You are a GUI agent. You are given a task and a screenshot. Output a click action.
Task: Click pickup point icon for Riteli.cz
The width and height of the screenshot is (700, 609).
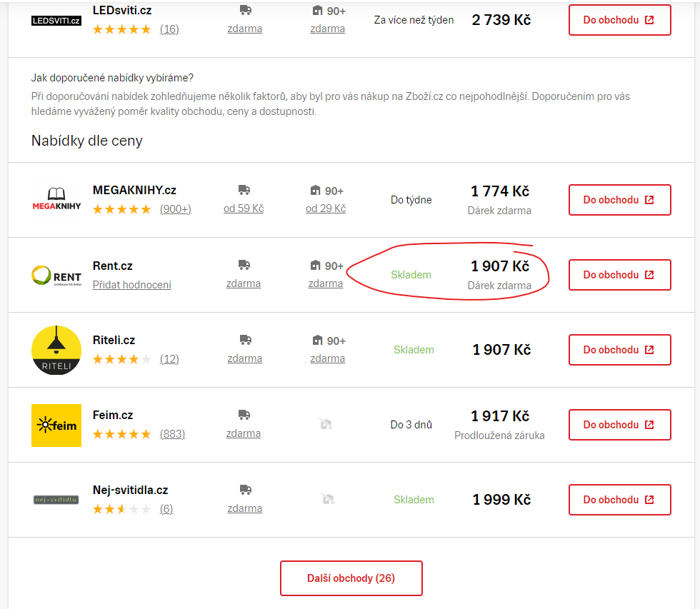click(318, 341)
